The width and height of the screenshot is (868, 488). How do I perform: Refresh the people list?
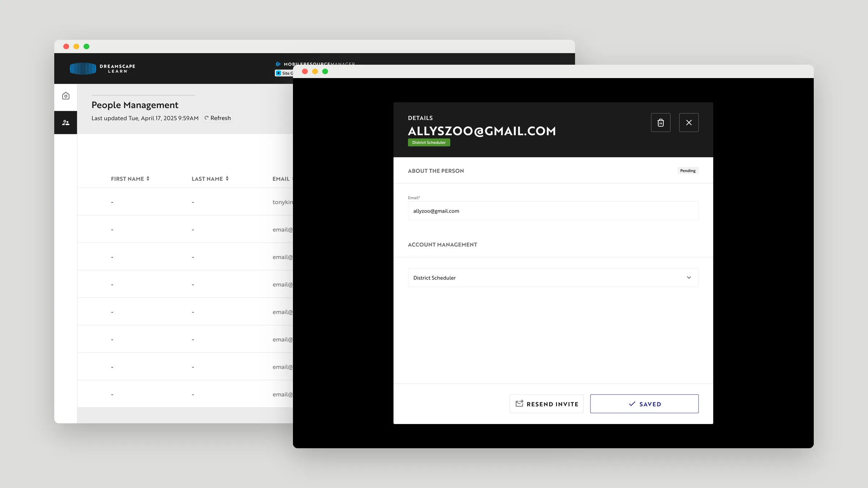coord(218,118)
